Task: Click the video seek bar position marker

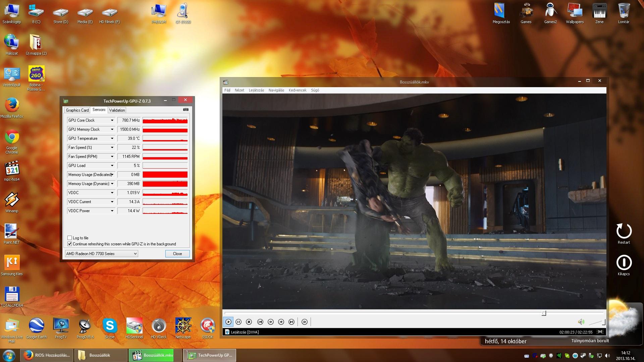Action: 544,313
